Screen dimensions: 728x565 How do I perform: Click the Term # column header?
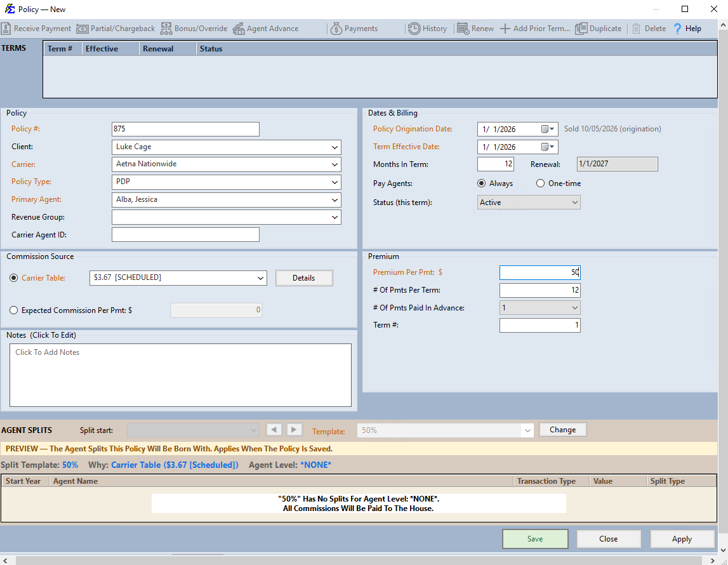click(63, 49)
